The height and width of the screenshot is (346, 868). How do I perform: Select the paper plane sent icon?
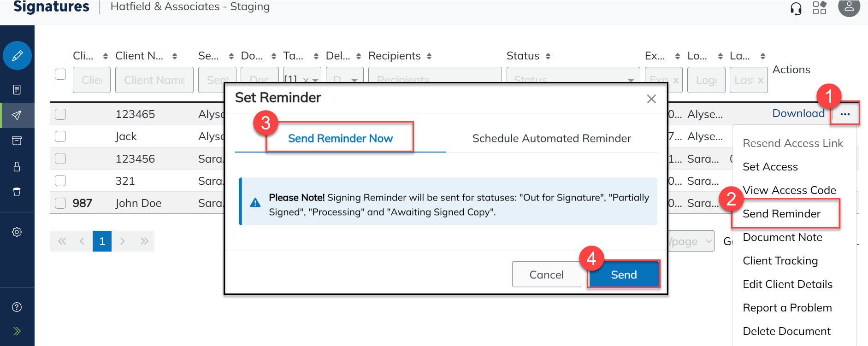pyautogui.click(x=17, y=115)
